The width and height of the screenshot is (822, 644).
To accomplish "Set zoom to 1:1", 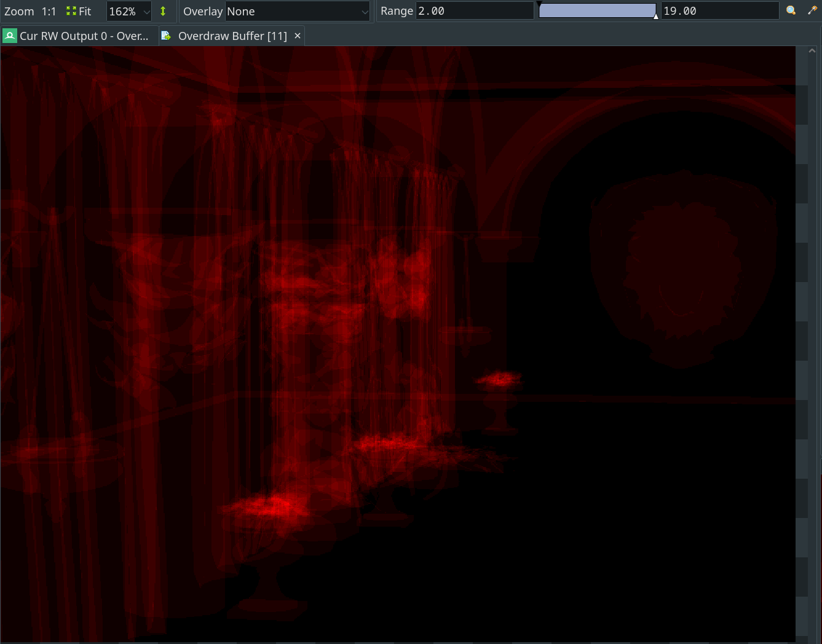I will [49, 11].
